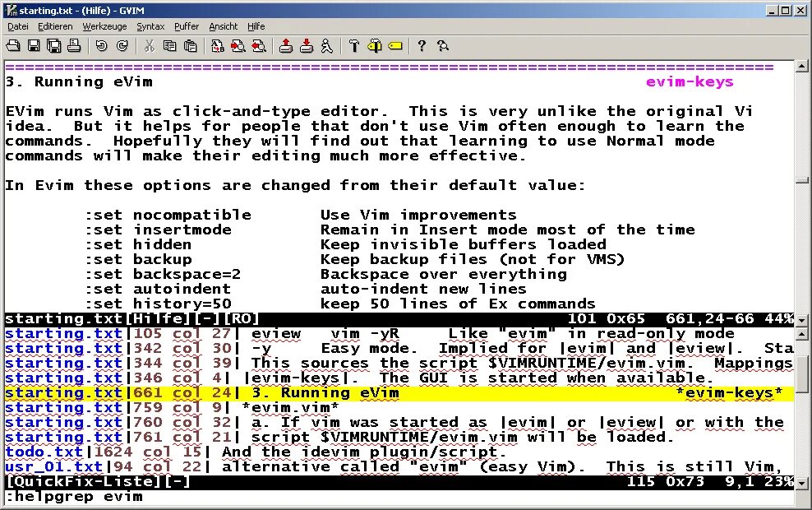Image resolution: width=812 pixels, height=510 pixels.
Task: Click the ':set autoindent' option line
Action: pyautogui.click(x=306, y=290)
